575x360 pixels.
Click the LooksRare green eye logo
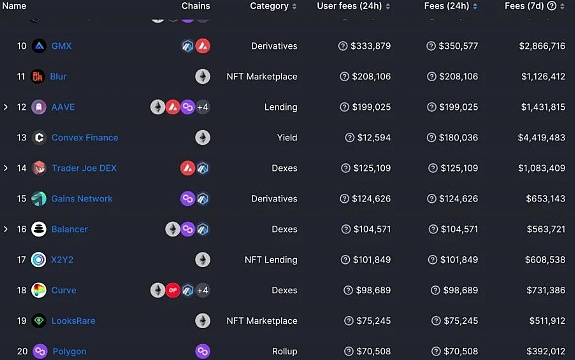[x=39, y=321]
